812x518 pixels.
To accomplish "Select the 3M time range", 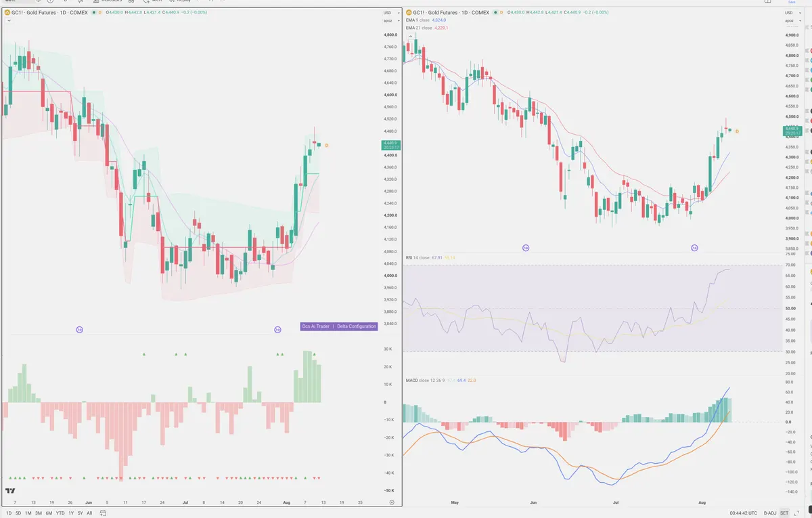I will [39, 513].
